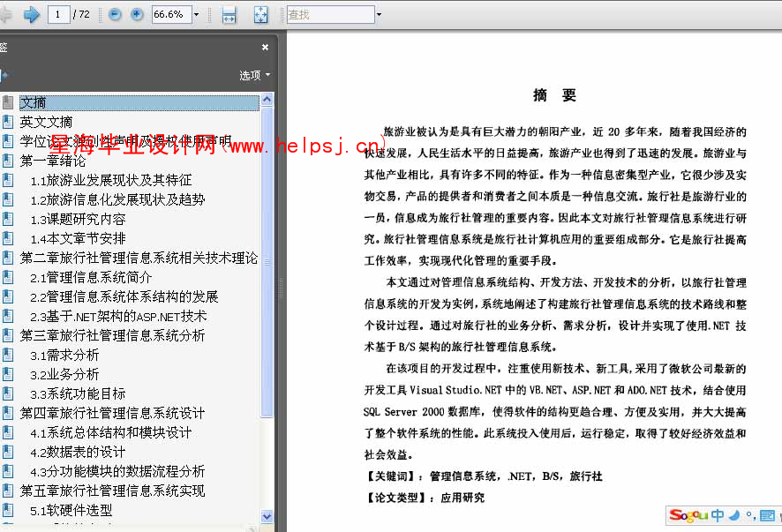Screen dimensions: 782x532
Task: Click the Sogou input method logo
Action: click(688, 515)
